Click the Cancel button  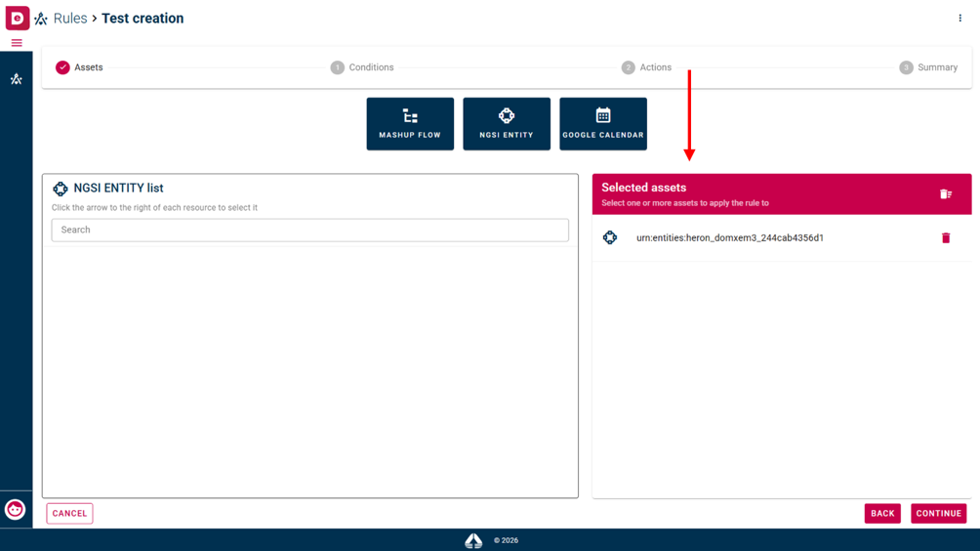point(69,514)
